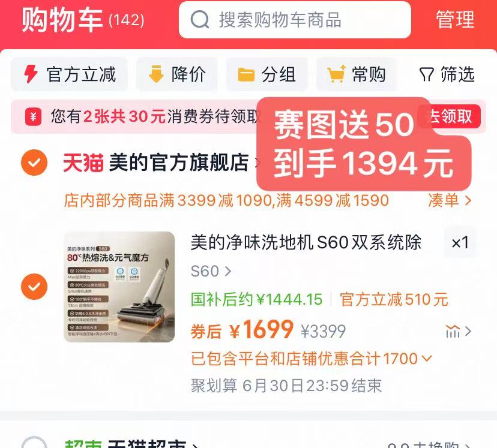Uncheck the 美的官方旗舰店 store checkbox
The height and width of the screenshot is (448, 497).
point(34,163)
